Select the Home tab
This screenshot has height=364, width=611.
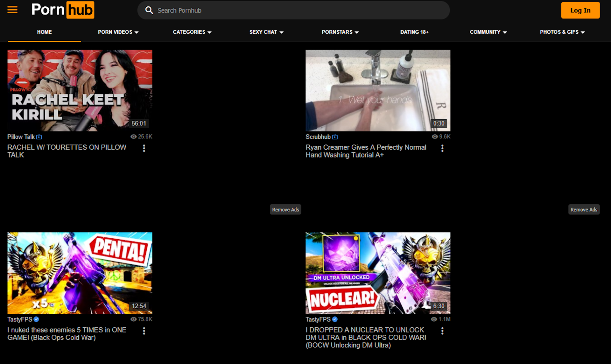click(44, 32)
